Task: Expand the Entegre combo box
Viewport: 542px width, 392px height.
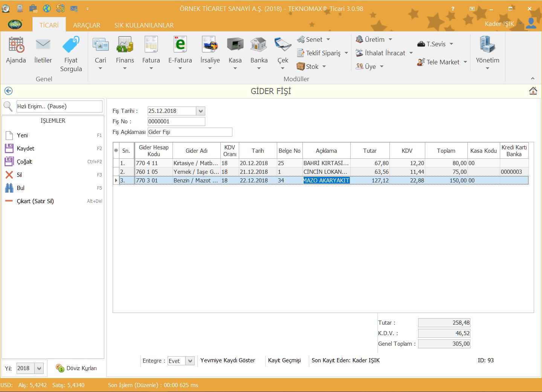Action: pyautogui.click(x=190, y=361)
